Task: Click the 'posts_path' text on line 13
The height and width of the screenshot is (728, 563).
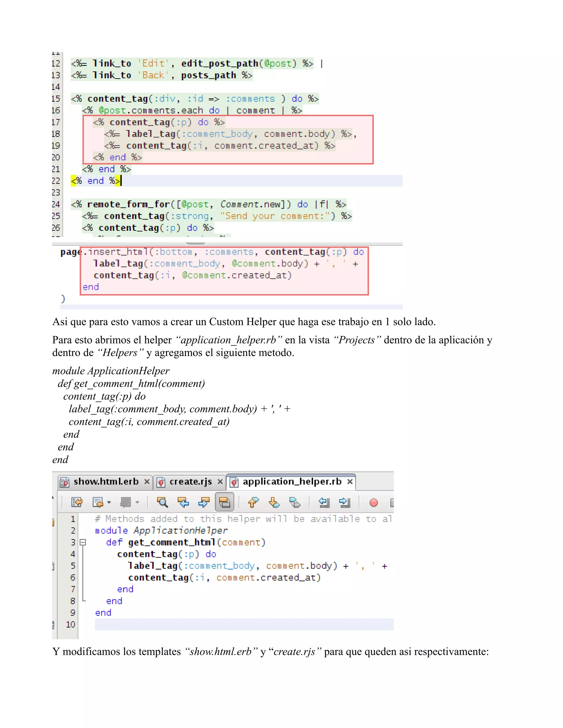Action: [x=208, y=75]
